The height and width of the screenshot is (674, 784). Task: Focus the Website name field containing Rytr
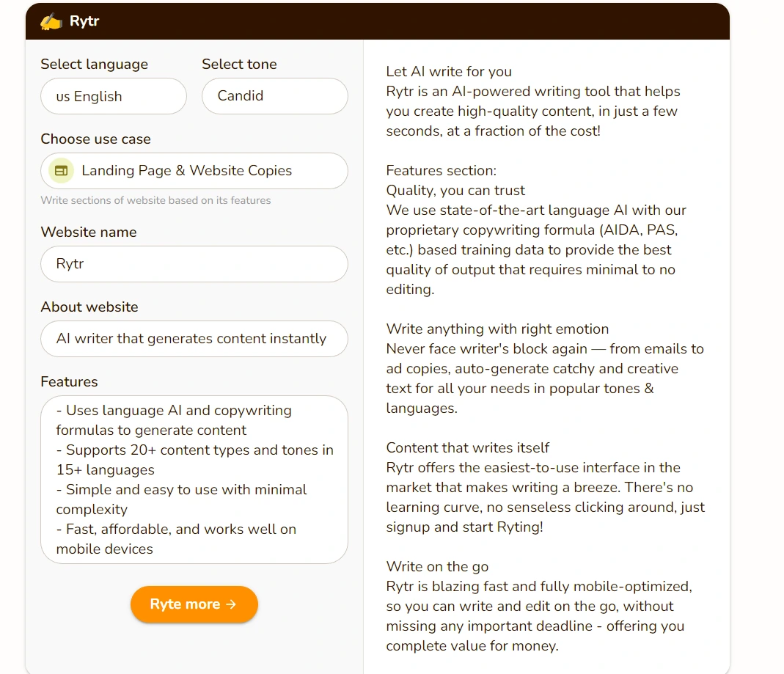tap(194, 264)
